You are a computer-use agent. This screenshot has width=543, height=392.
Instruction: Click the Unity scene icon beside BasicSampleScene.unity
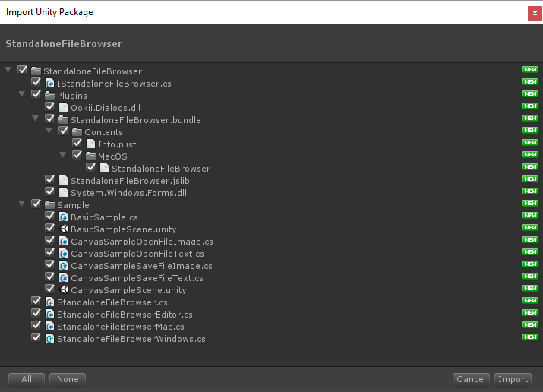pyautogui.click(x=64, y=229)
